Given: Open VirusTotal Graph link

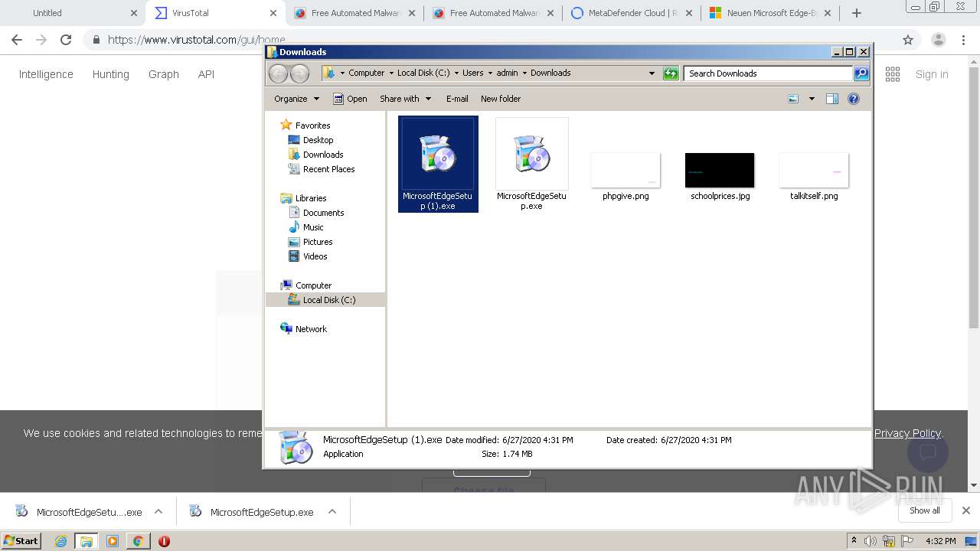Looking at the screenshot, I should (x=164, y=74).
